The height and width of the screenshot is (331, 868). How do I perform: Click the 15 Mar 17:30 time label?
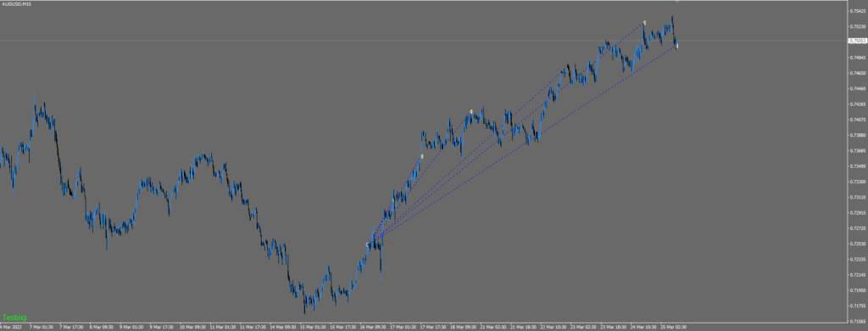[344, 327]
